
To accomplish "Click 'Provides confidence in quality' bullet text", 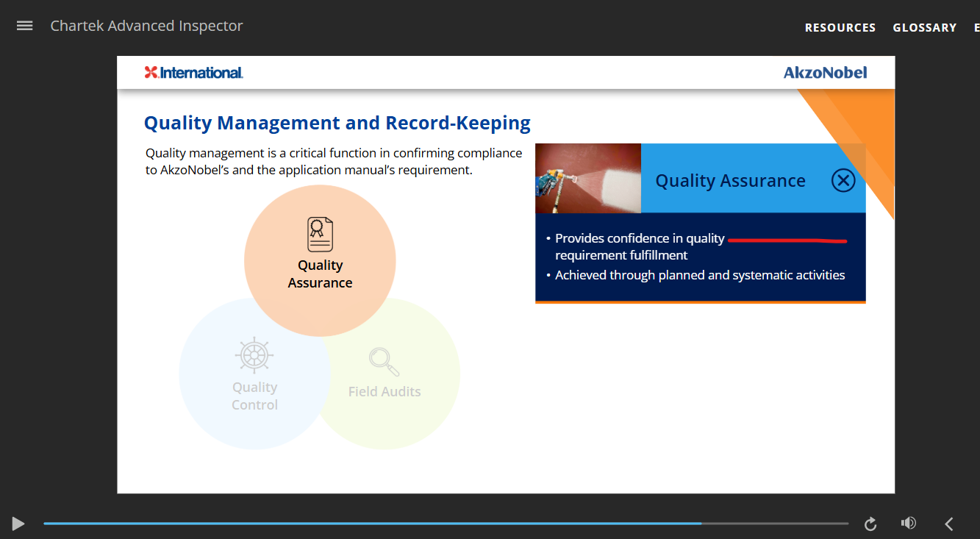I will click(640, 238).
